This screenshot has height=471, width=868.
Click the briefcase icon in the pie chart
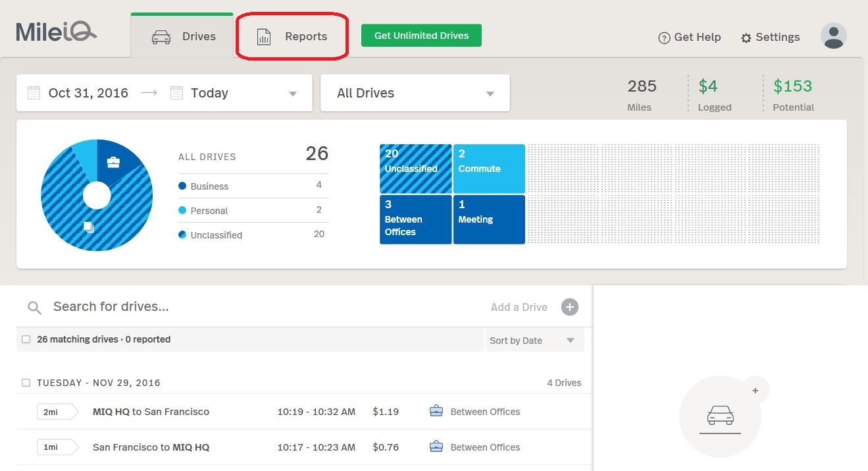click(x=113, y=162)
